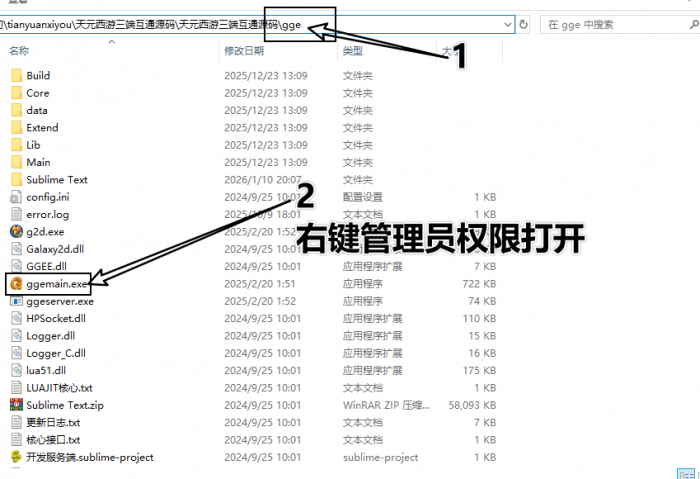Click the lua51.dll file icon

[16, 371]
